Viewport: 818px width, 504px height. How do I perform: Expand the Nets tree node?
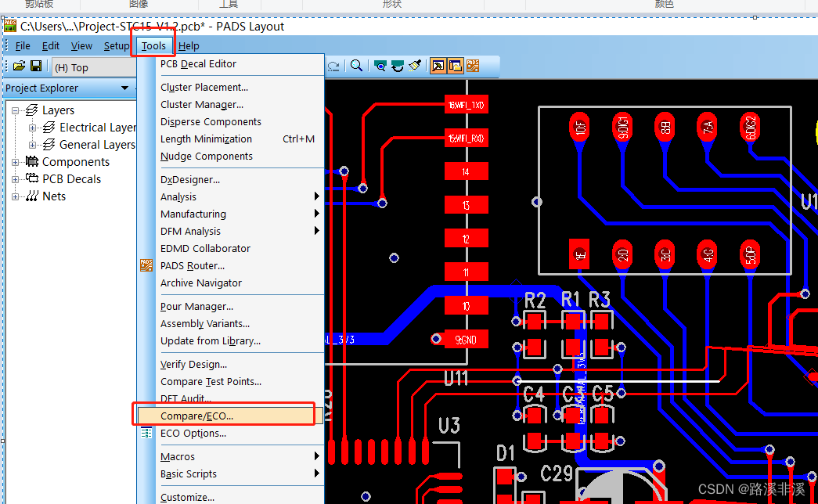pyautogui.click(x=15, y=196)
